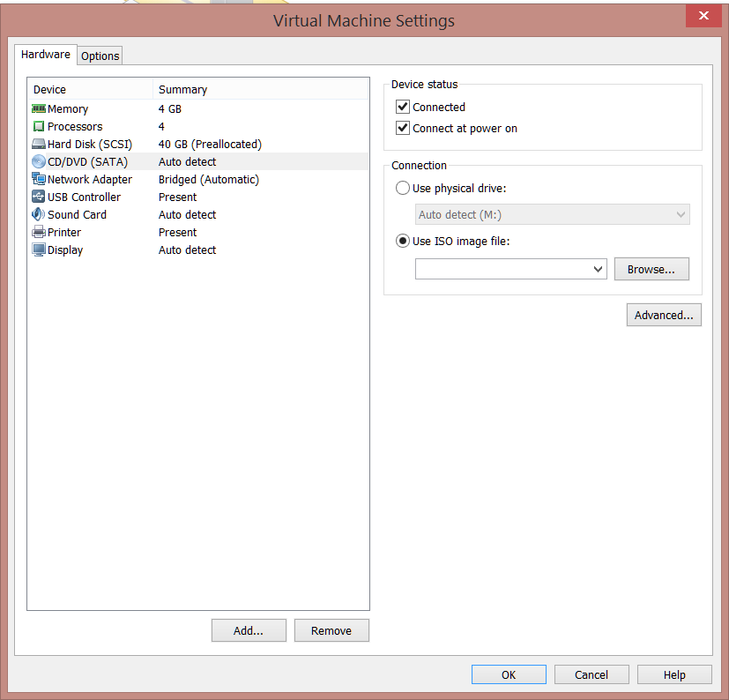Confirm settings with OK
Image resolution: width=729 pixels, height=700 pixels.
(509, 674)
